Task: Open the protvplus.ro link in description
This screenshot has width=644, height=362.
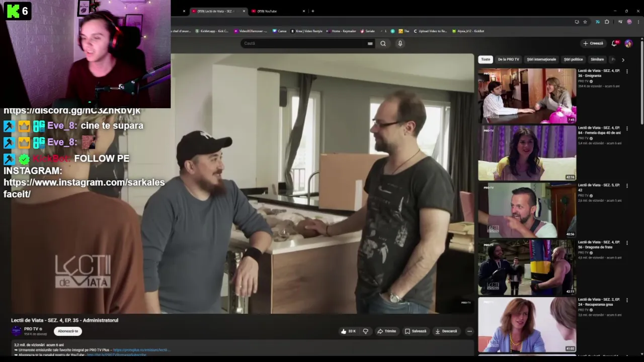Action: point(141,350)
